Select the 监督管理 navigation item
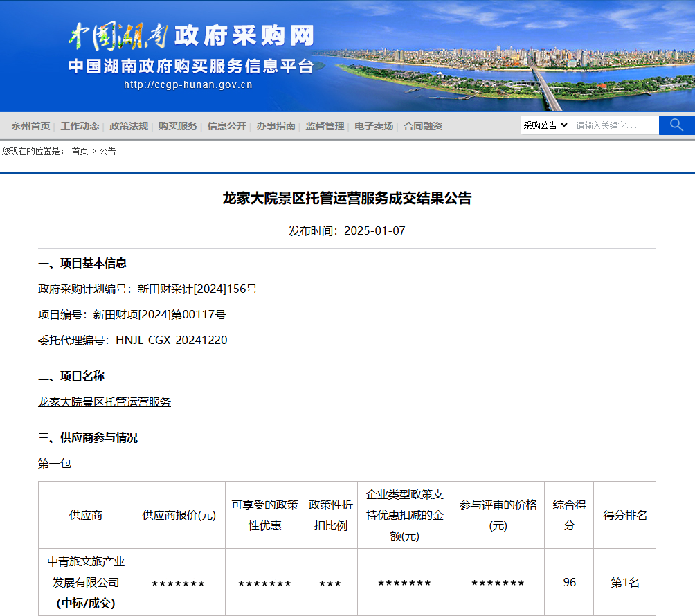 [325, 126]
